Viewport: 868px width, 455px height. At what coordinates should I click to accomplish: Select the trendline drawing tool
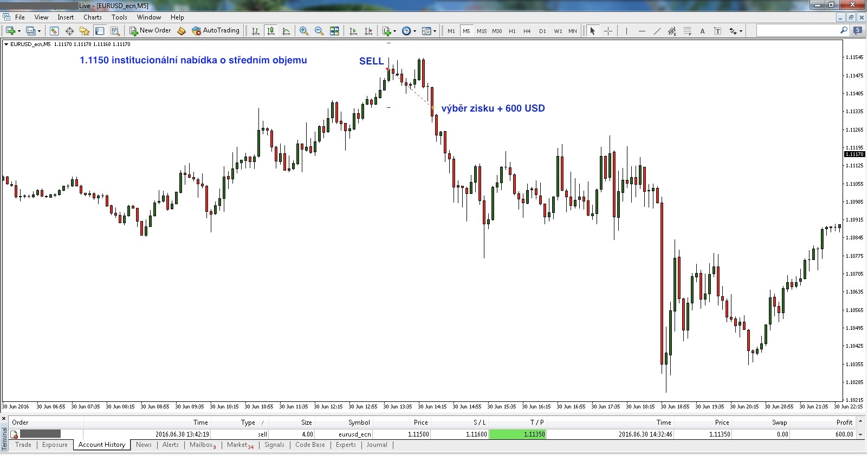tap(657, 31)
